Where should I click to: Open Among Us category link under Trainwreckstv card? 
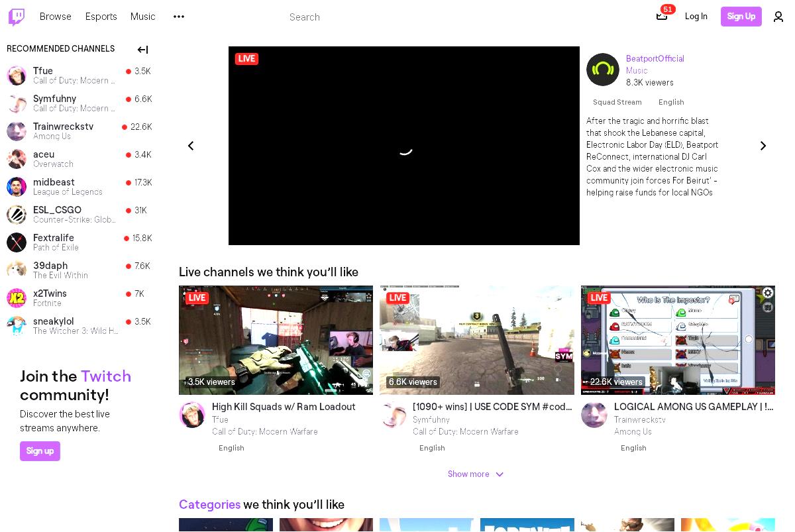coord(633,432)
